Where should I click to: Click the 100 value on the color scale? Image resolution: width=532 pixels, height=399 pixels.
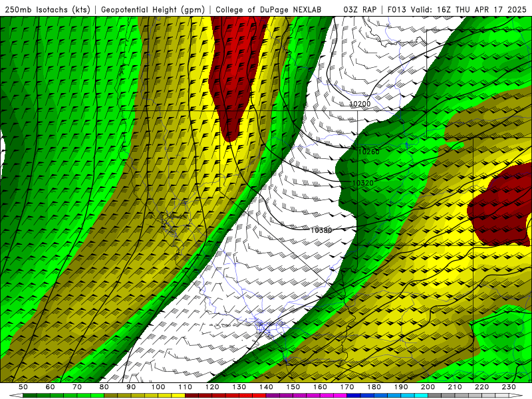coord(158,387)
